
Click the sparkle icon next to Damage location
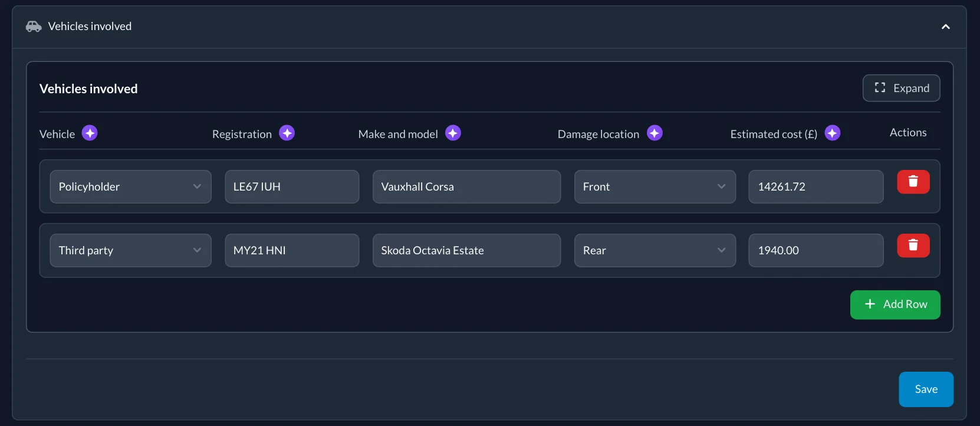(x=655, y=133)
